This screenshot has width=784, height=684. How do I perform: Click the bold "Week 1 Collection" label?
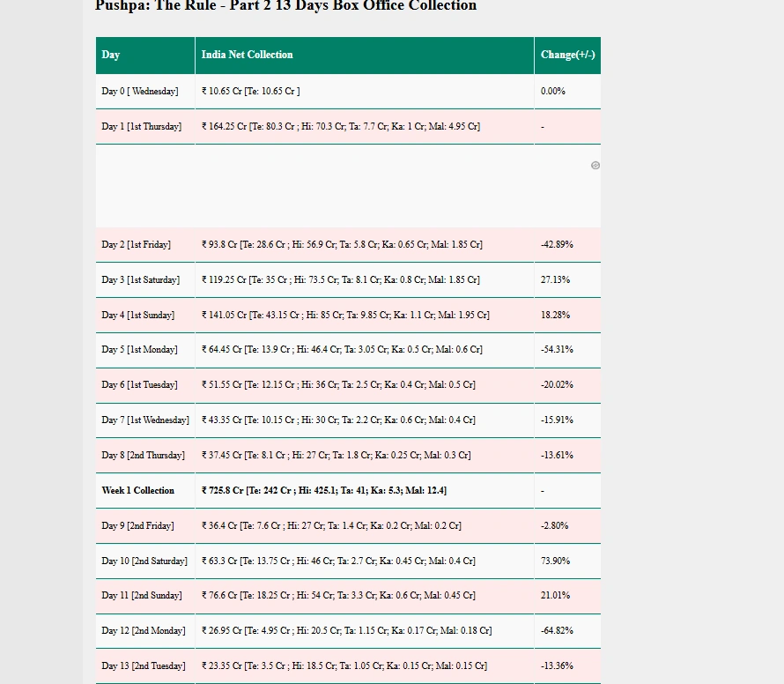click(x=138, y=491)
